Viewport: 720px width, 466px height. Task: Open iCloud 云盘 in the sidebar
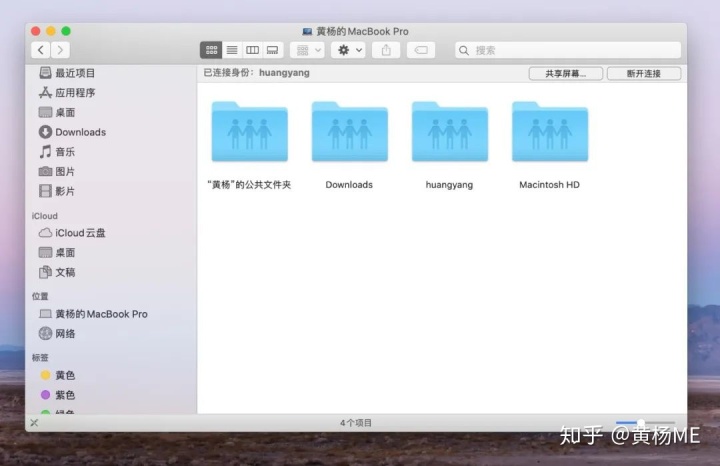(x=72, y=233)
